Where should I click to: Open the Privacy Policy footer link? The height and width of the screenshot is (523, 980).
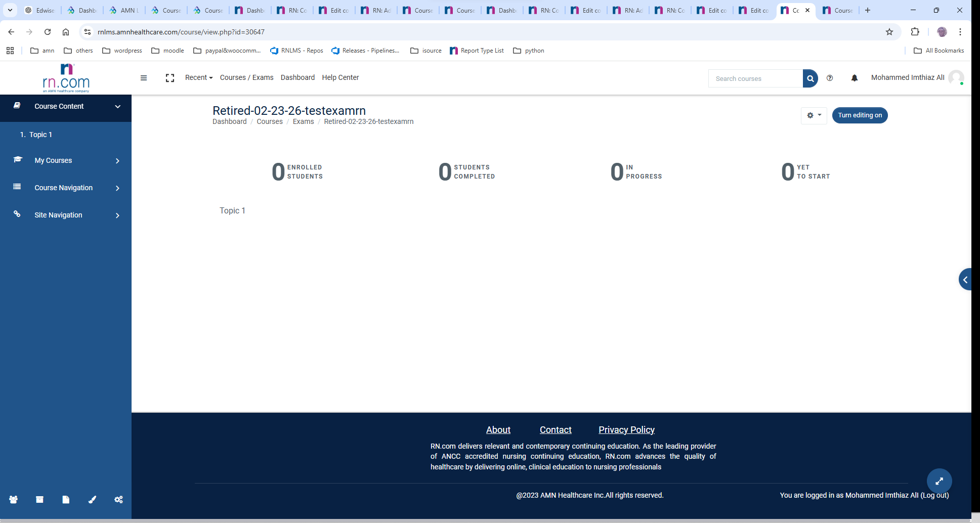pyautogui.click(x=626, y=430)
